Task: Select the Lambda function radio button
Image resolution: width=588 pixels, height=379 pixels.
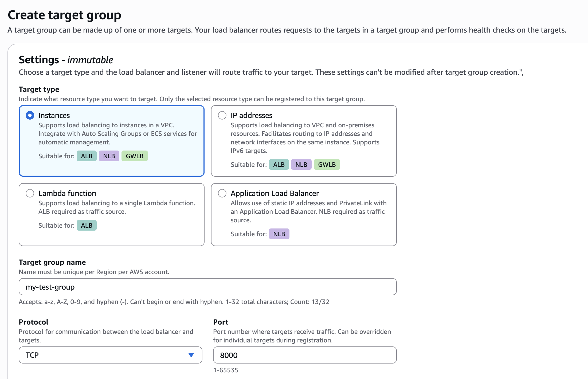Action: coord(30,193)
